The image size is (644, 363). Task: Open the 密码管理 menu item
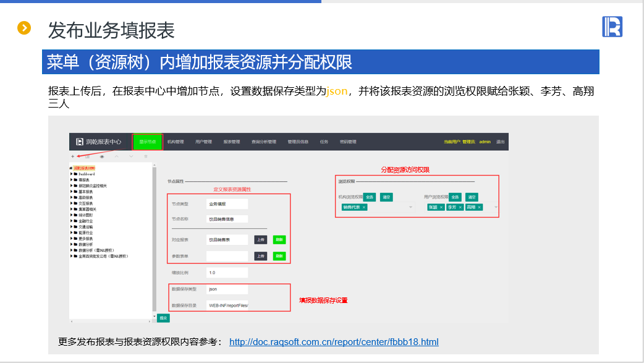pos(348,142)
